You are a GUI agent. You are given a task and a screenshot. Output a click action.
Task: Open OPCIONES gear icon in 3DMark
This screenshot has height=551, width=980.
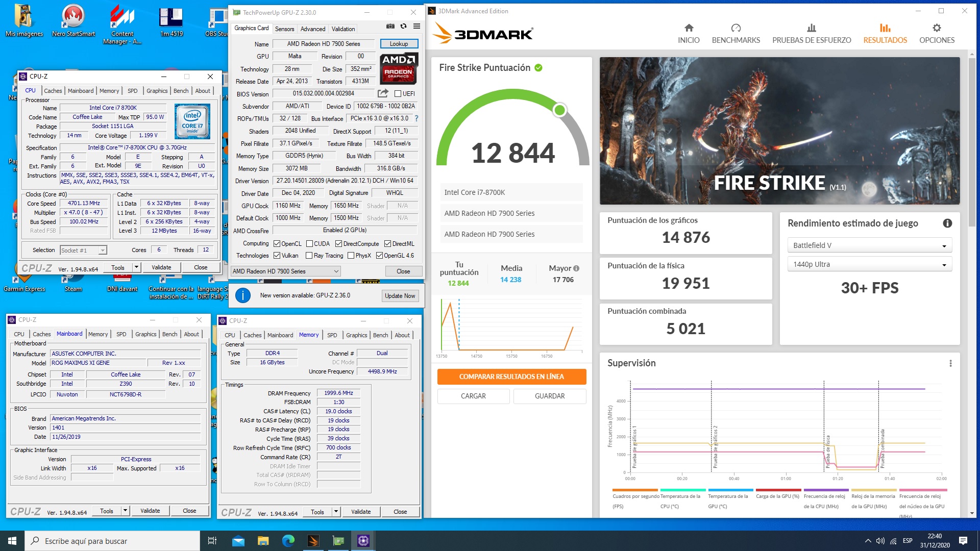click(x=937, y=28)
